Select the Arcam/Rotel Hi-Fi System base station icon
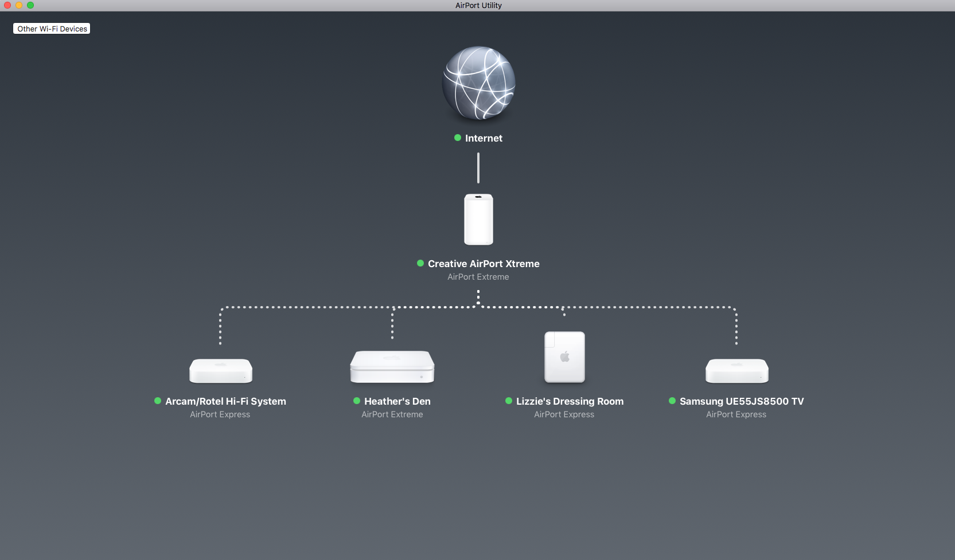This screenshot has height=560, width=955. click(221, 371)
